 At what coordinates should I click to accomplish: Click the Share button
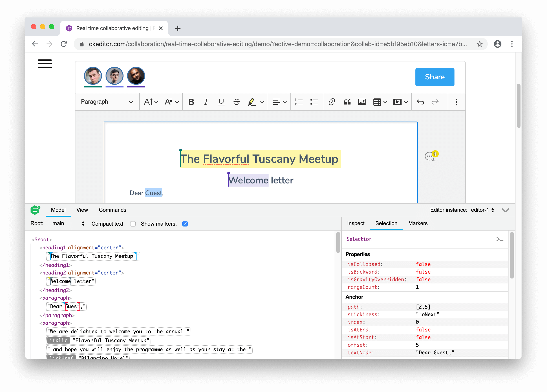pyautogui.click(x=435, y=77)
